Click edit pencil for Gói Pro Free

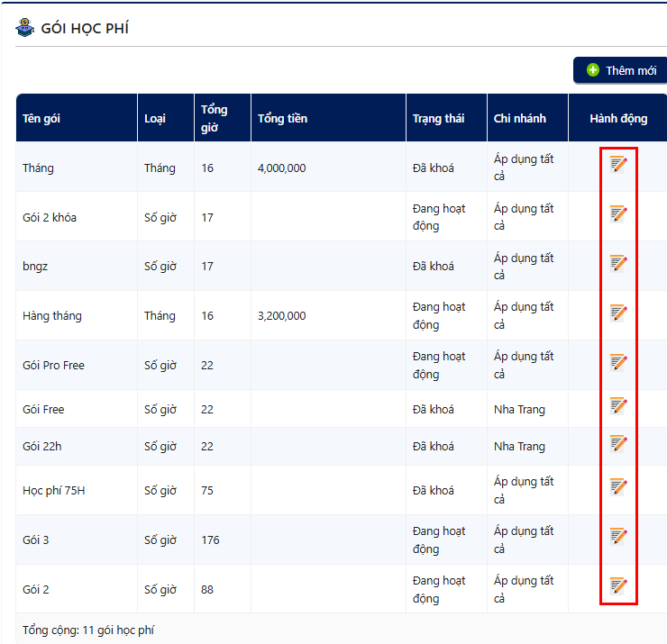click(618, 362)
